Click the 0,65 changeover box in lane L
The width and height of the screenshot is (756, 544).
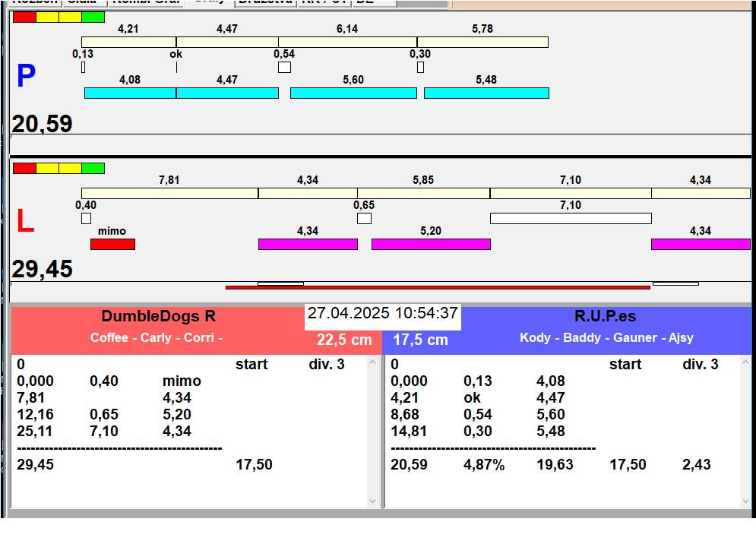(364, 218)
